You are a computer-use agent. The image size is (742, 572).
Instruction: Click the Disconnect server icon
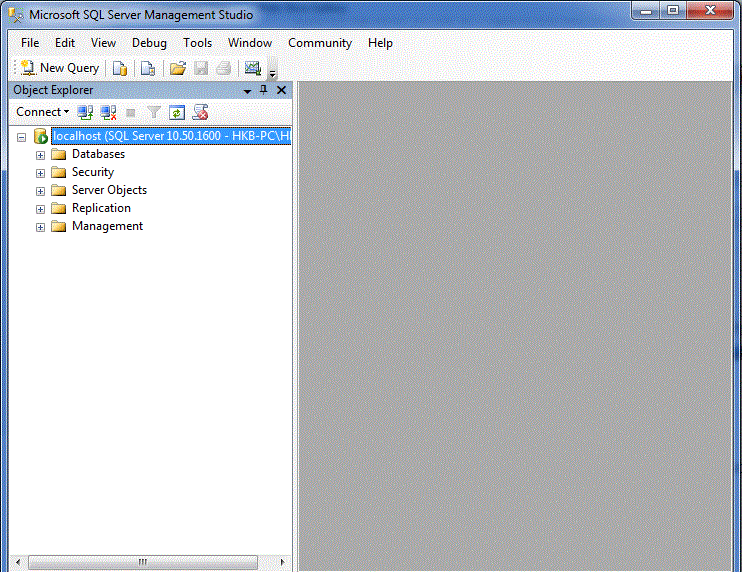pos(108,113)
